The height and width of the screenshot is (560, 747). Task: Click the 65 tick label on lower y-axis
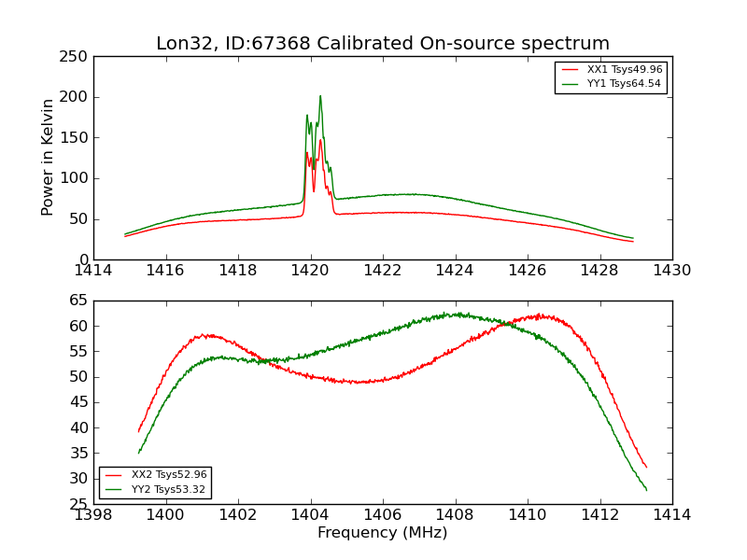point(78,301)
